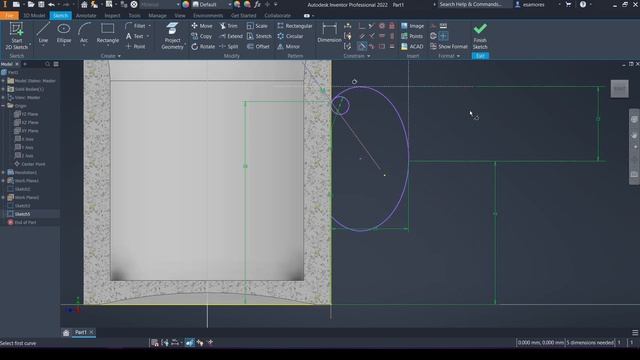The width and height of the screenshot is (640, 360).
Task: Choose the Fillet tool
Action: 135,26
